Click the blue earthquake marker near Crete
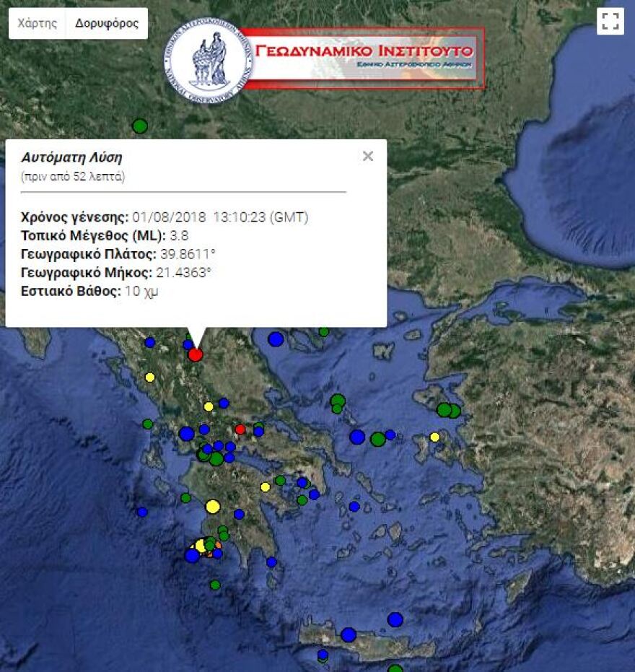This screenshot has height=672, width=635. tap(395, 619)
